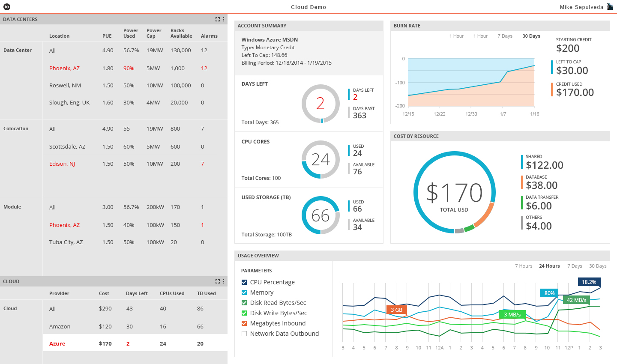Open Cloud panel options menu

click(x=224, y=281)
